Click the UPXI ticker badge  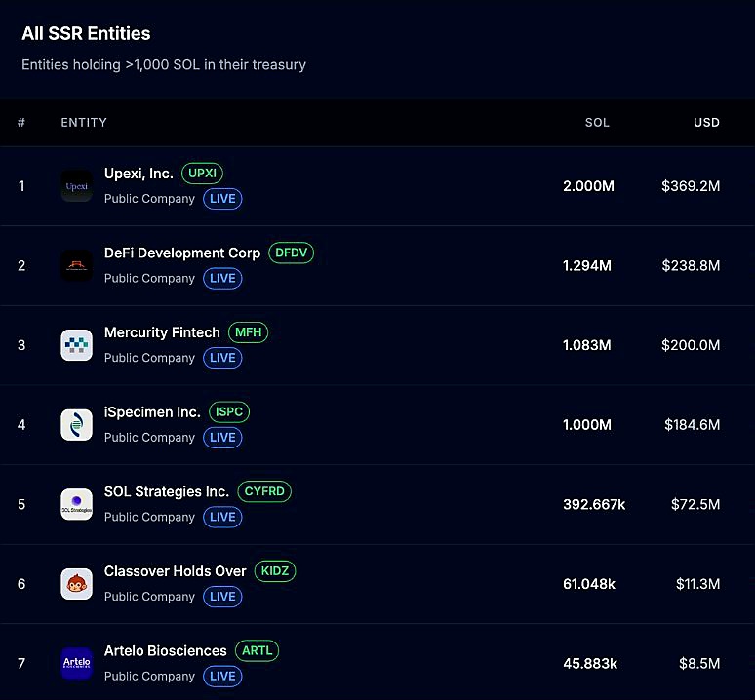(202, 174)
